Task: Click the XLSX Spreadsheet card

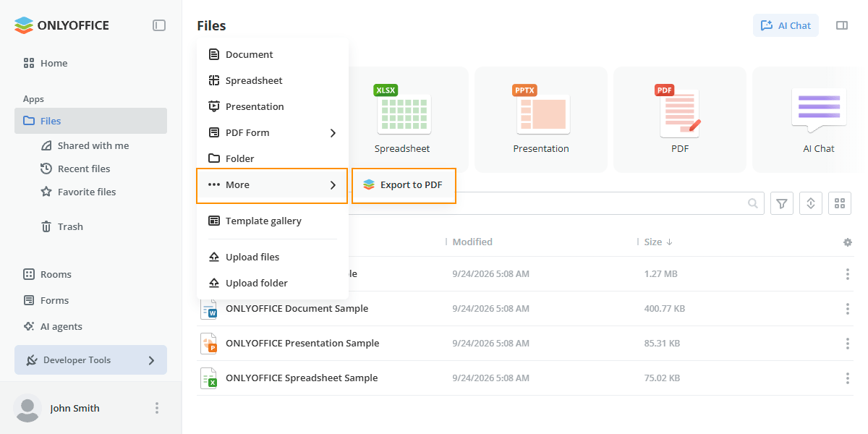Action: click(402, 119)
